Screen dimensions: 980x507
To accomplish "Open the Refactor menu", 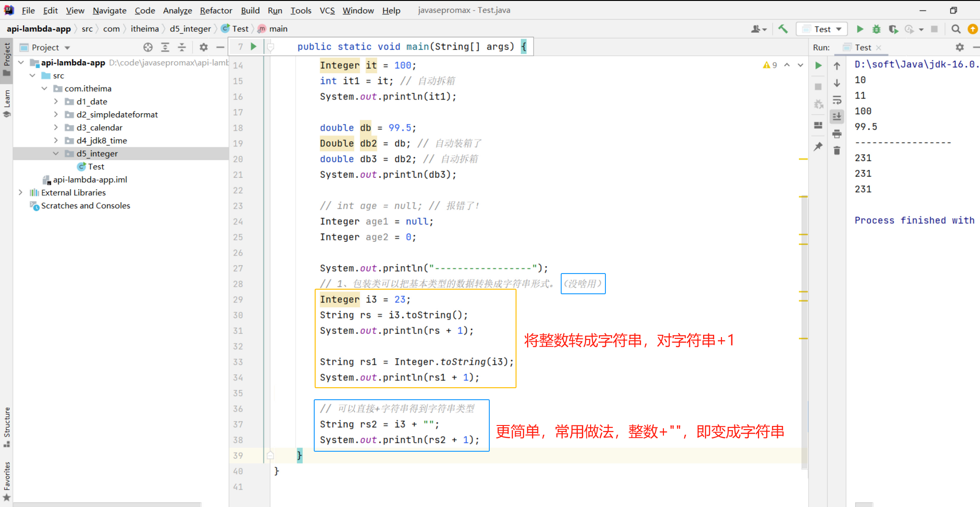I will coord(216,10).
